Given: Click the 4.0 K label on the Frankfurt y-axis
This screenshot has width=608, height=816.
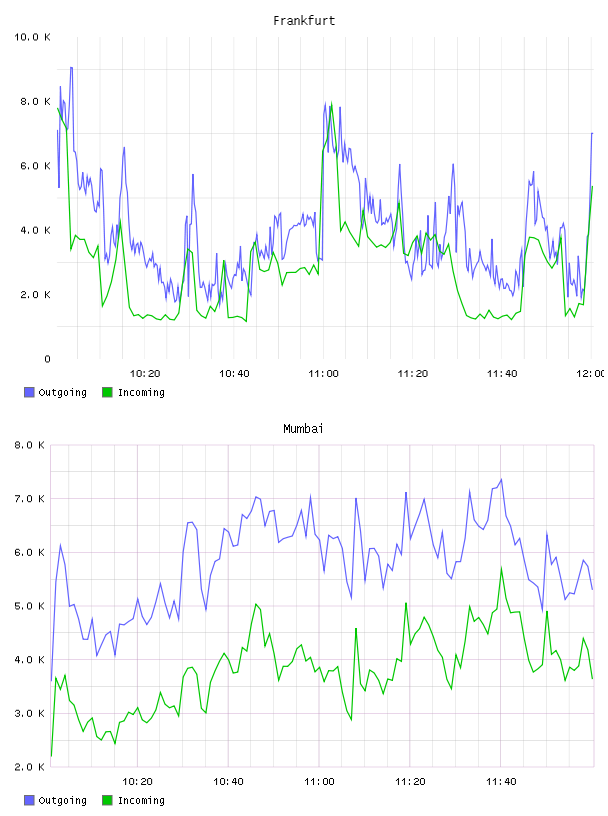Looking at the screenshot, I should pyautogui.click(x=35, y=230).
